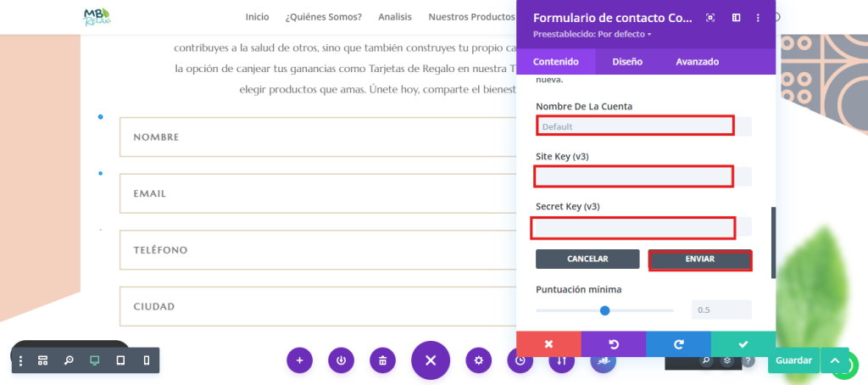
Task: Open page settings gear button
Action: pyautogui.click(x=479, y=360)
